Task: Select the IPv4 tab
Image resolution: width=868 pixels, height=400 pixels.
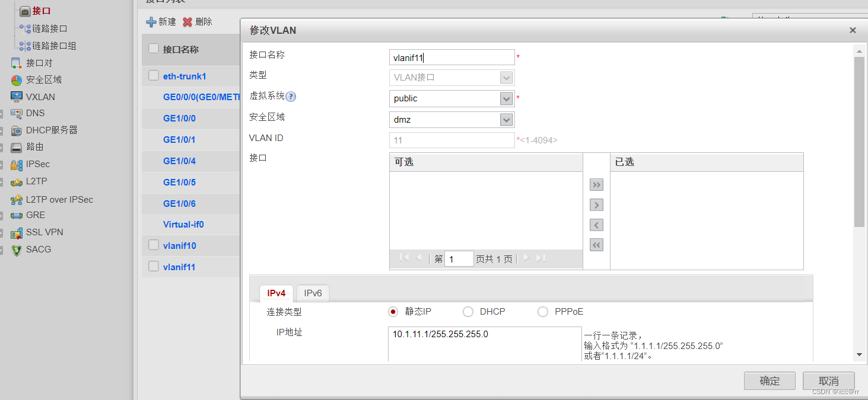Action: (x=276, y=293)
